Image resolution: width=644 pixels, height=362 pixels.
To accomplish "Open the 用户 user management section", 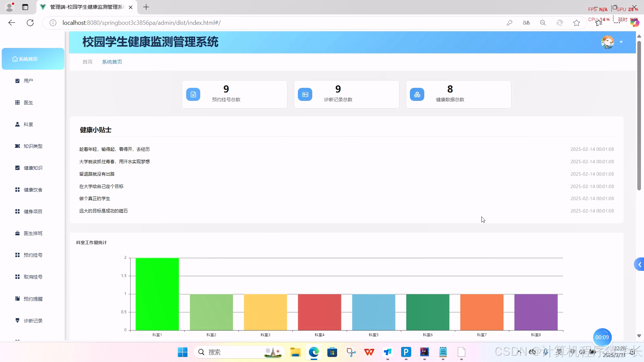I will pyautogui.click(x=28, y=80).
